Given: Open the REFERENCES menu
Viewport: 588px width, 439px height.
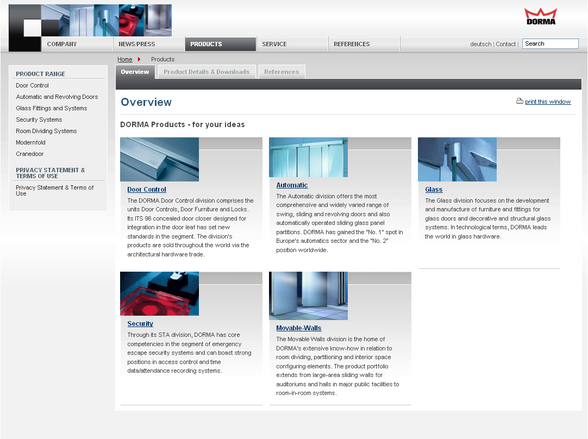Looking at the screenshot, I should [351, 44].
